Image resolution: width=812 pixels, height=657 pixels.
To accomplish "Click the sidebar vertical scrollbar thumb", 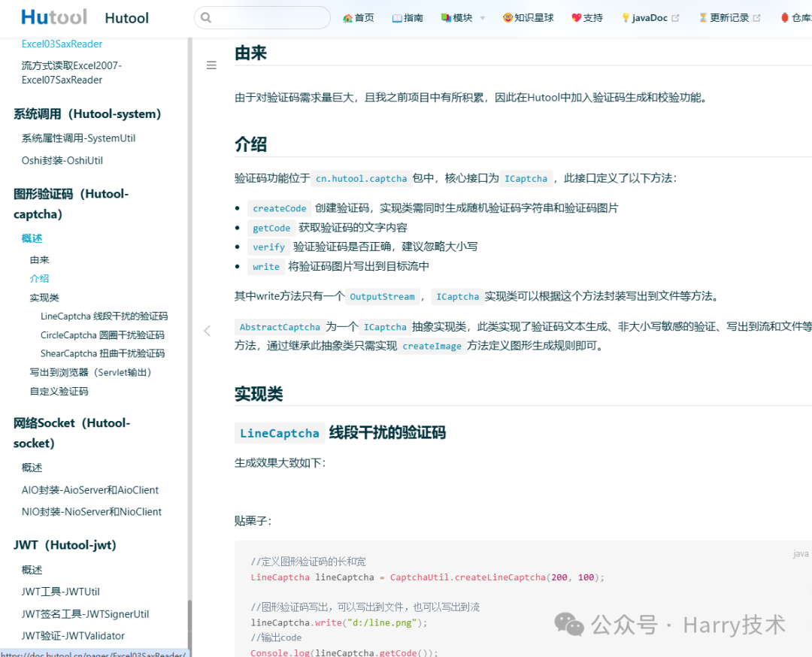I will click(189, 626).
